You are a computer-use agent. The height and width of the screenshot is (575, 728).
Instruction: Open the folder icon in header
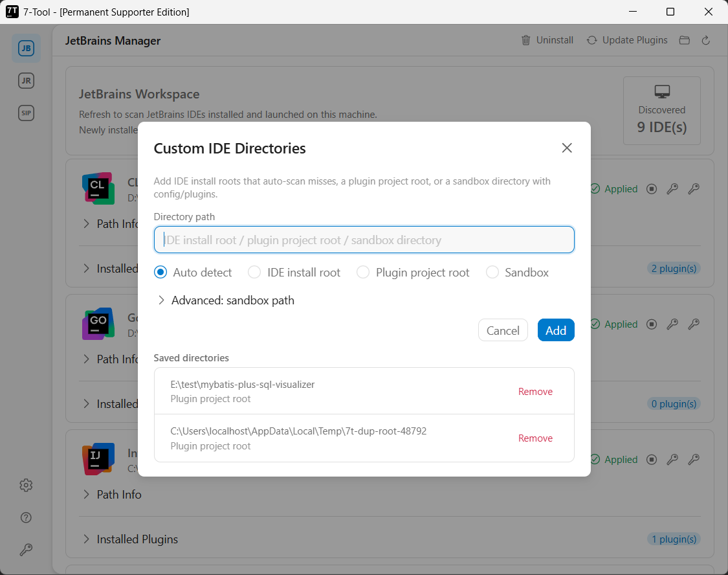685,40
